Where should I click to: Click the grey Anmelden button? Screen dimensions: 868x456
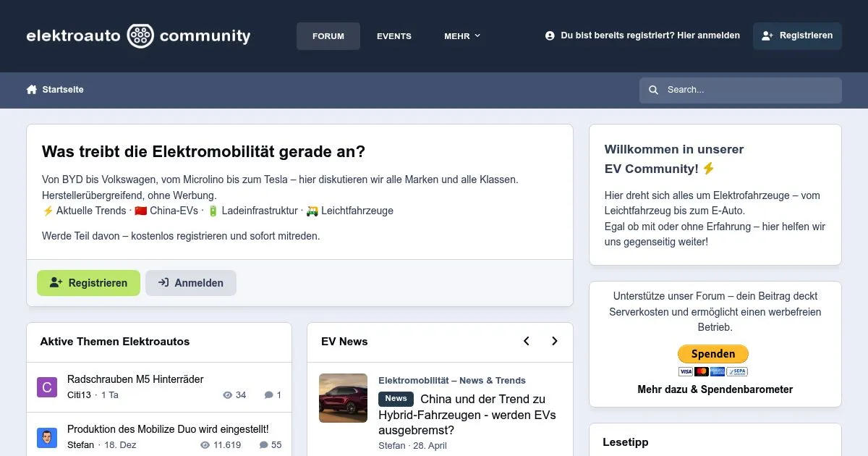click(191, 283)
